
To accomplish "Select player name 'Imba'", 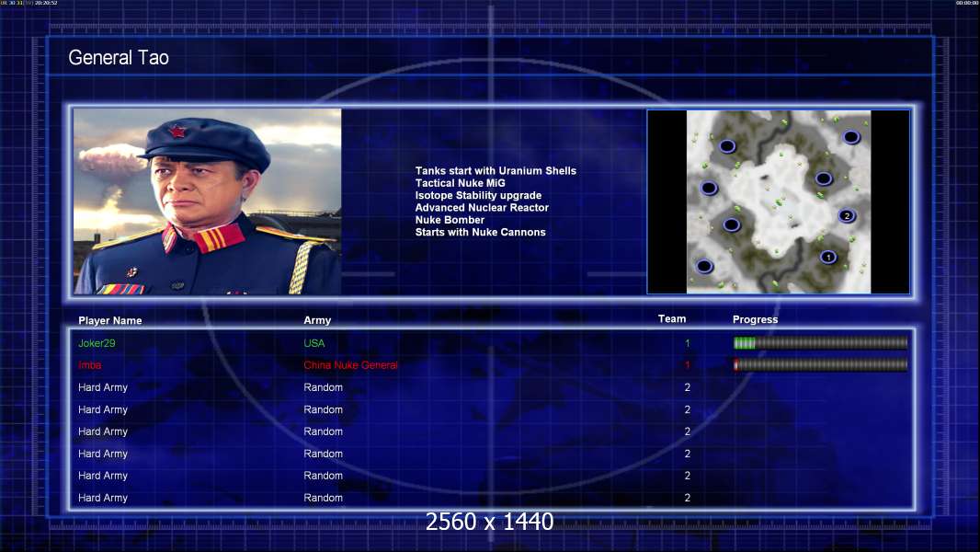I will [89, 365].
